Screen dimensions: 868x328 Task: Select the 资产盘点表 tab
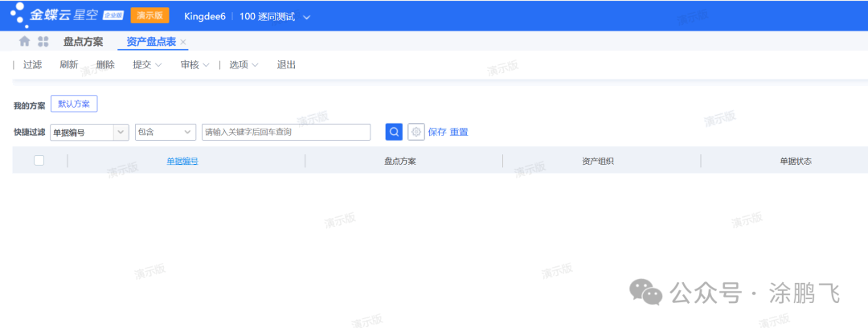tap(151, 42)
